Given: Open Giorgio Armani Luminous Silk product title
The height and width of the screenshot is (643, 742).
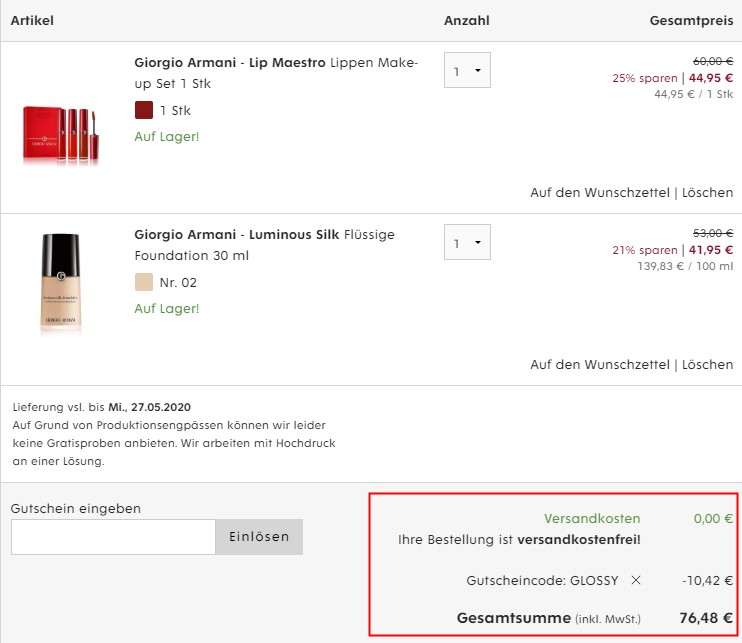Looking at the screenshot, I should pos(265,245).
